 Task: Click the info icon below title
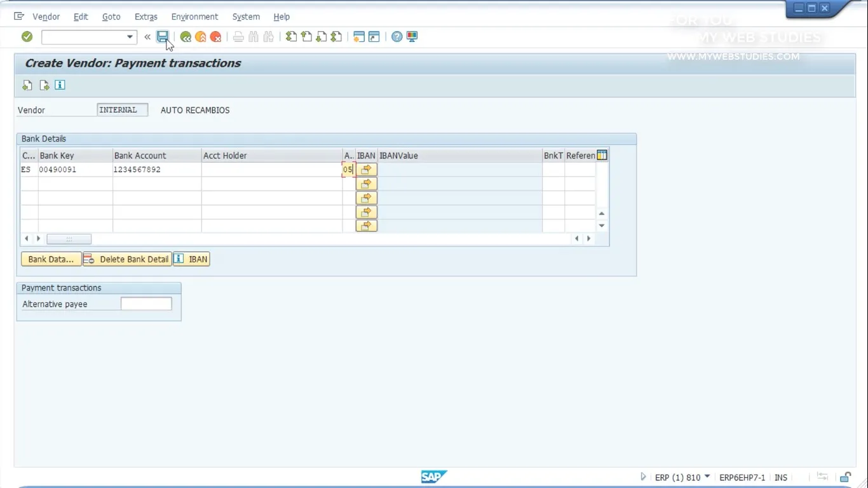coord(60,85)
